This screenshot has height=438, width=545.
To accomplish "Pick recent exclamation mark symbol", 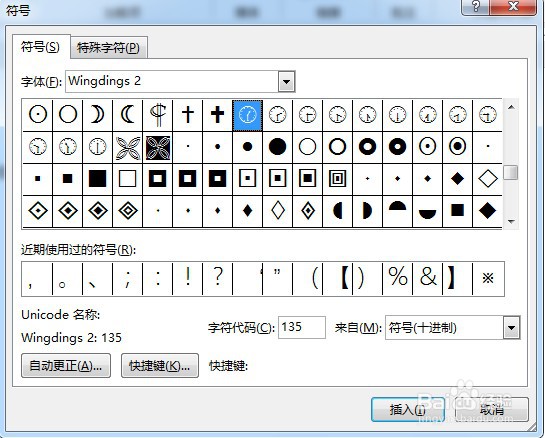I will [x=188, y=277].
